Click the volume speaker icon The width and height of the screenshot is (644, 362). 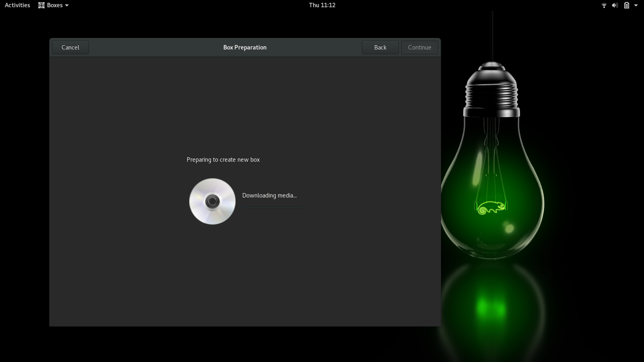[x=615, y=6]
